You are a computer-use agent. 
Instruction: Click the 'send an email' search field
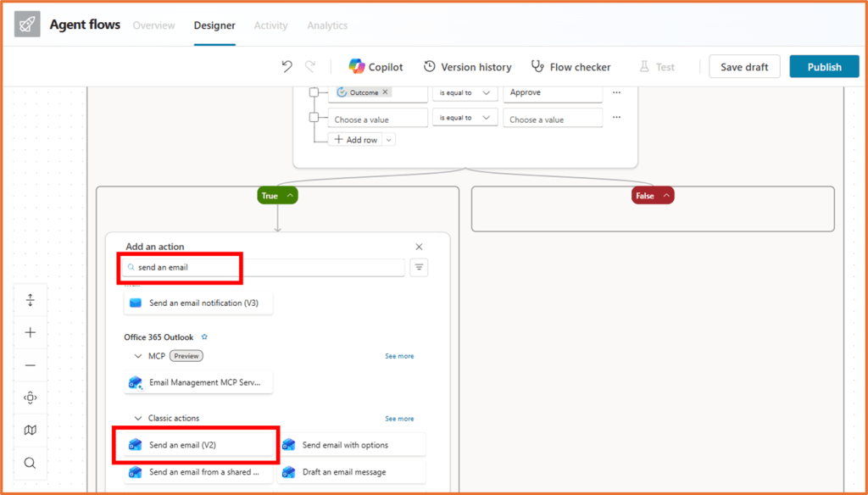[x=263, y=268]
